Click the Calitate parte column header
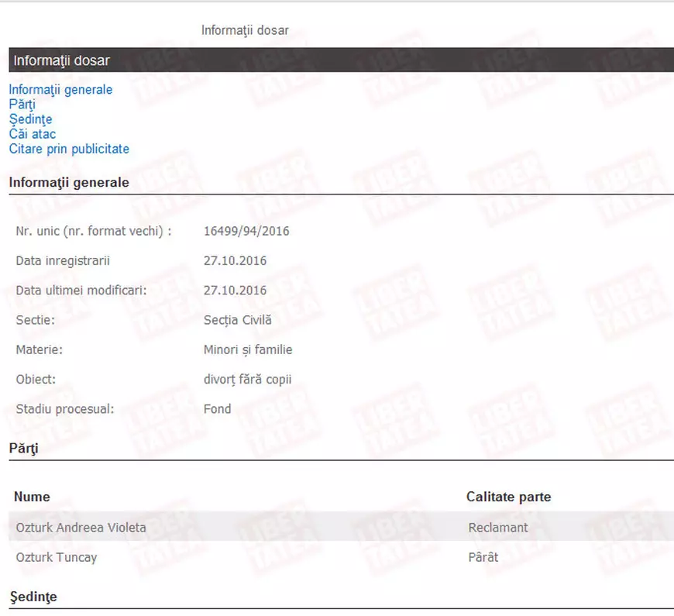 click(x=508, y=497)
